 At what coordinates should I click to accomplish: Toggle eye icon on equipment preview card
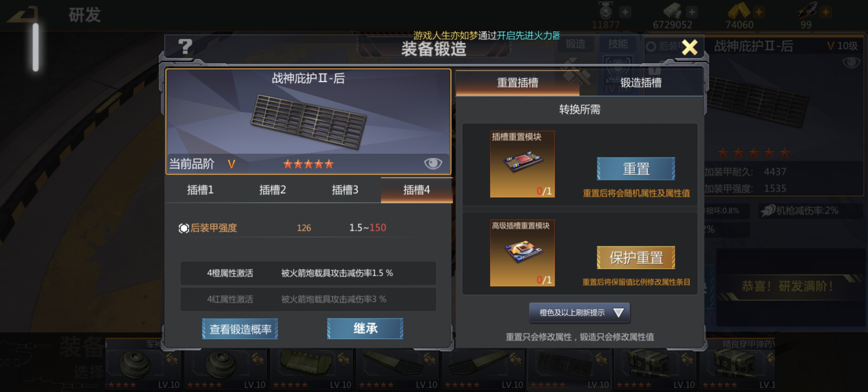pos(433,163)
